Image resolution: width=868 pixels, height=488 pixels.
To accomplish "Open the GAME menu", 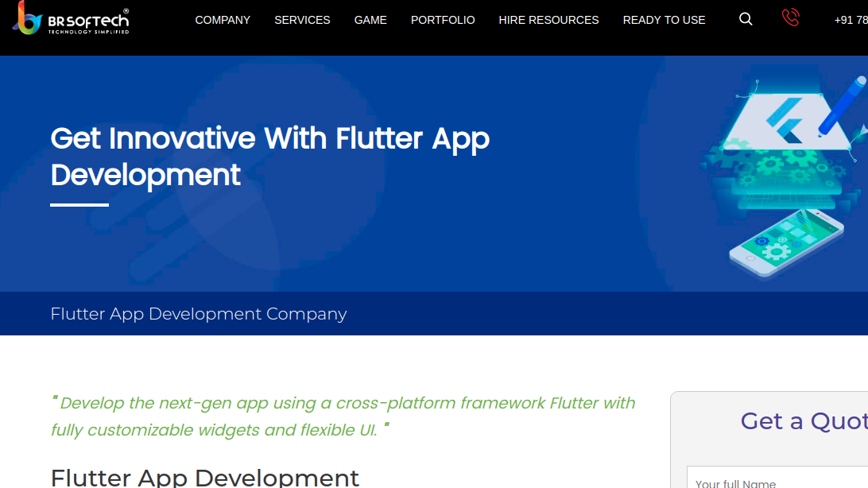I will point(370,20).
